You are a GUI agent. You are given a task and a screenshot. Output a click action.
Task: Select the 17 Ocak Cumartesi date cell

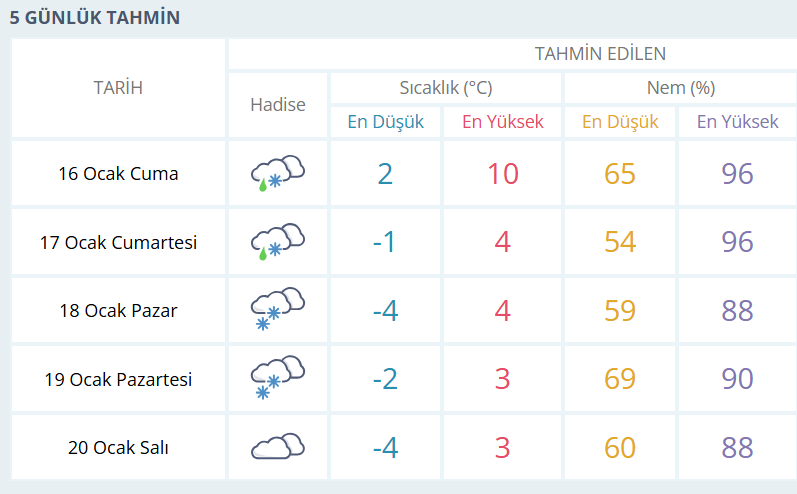click(x=118, y=242)
